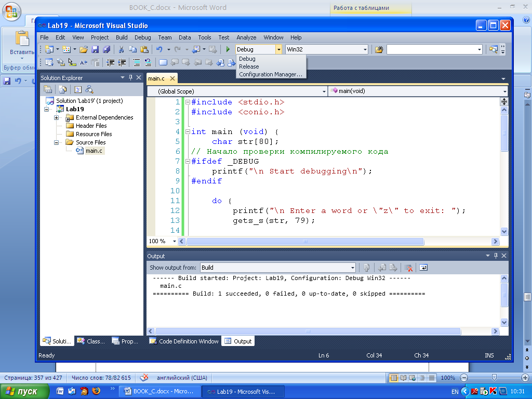Screen dimensions: 532x399
Task: Open the Project menu
Action: 100,37
